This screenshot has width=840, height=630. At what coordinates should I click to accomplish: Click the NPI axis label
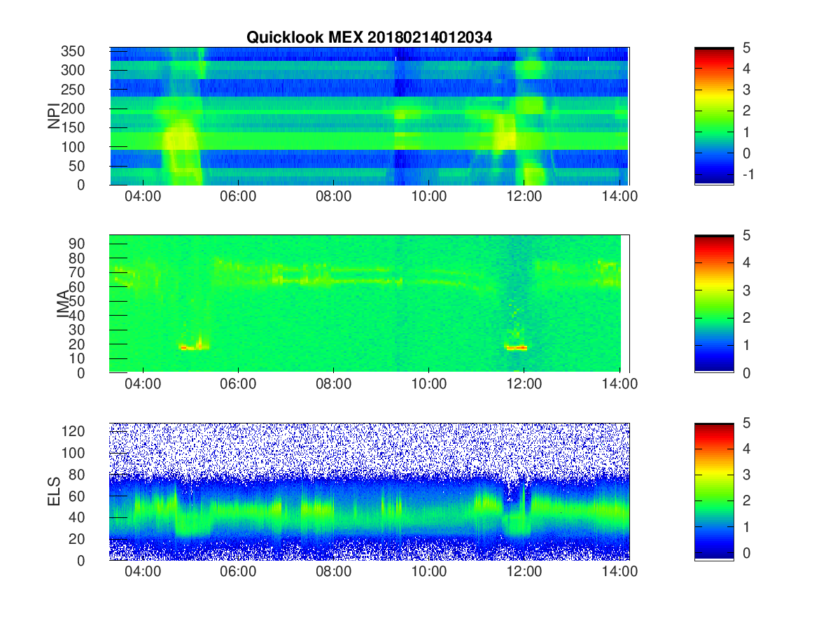pyautogui.click(x=53, y=116)
